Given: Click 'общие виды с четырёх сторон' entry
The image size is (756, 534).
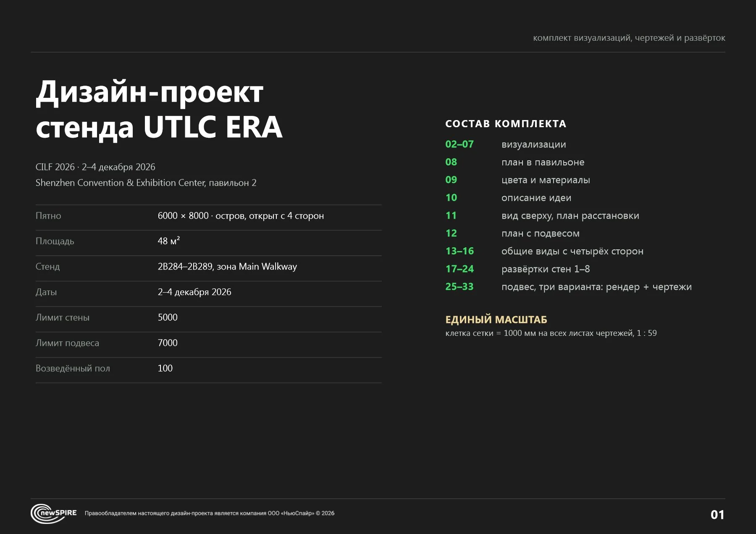Looking at the screenshot, I should coord(572,251).
